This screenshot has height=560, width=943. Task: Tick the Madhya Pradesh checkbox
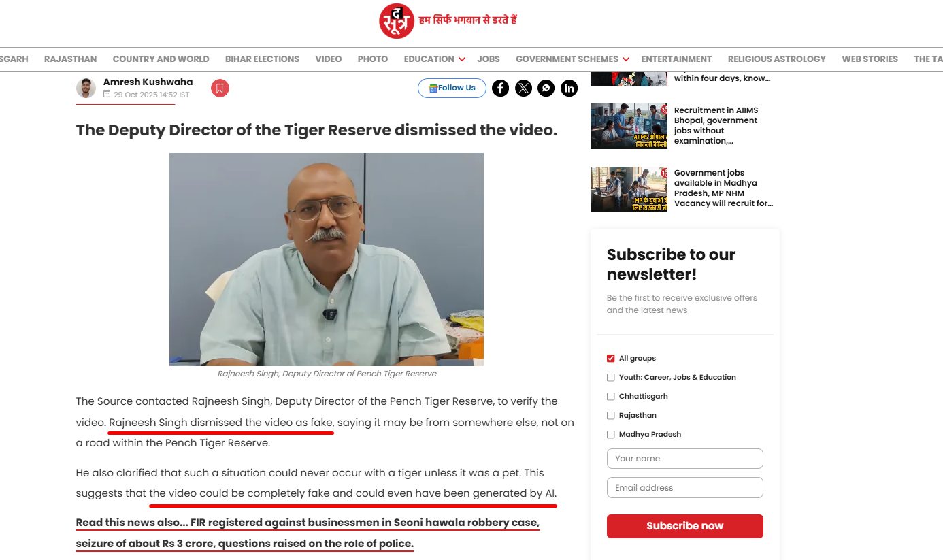click(x=610, y=434)
